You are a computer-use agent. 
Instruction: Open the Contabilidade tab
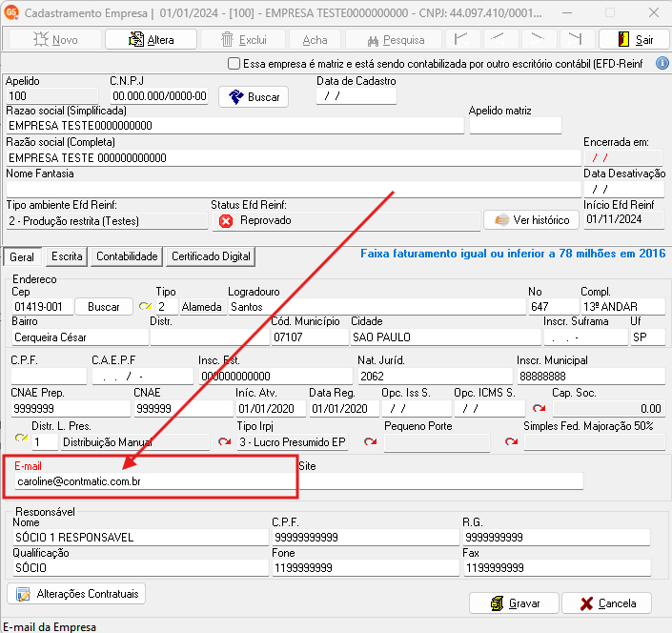pyautogui.click(x=127, y=256)
